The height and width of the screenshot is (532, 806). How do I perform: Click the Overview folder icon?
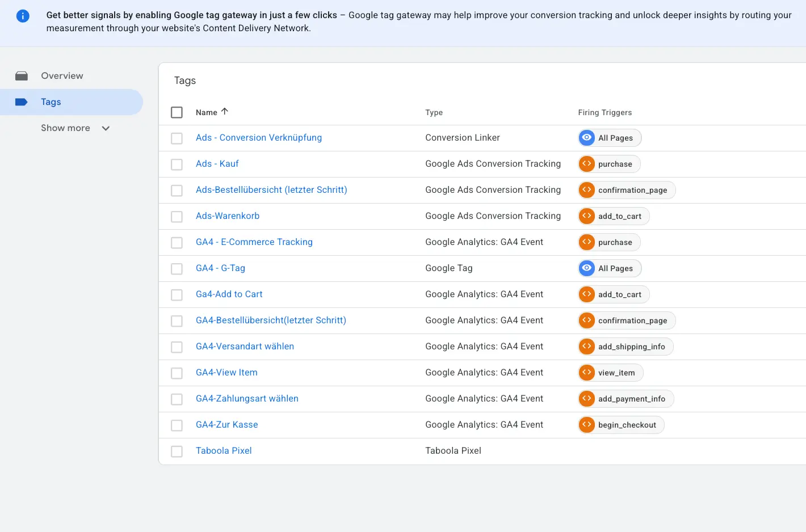[x=22, y=76]
